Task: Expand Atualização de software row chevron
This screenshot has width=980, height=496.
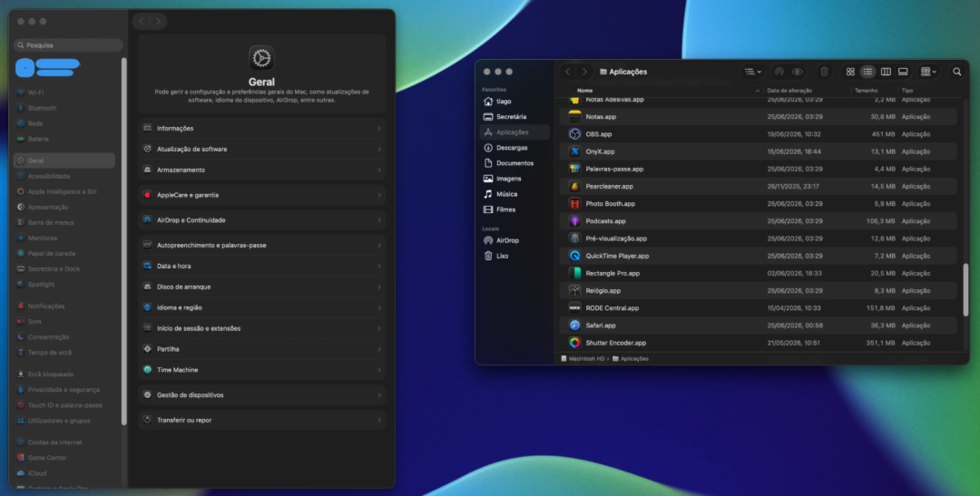Action: tap(378, 150)
